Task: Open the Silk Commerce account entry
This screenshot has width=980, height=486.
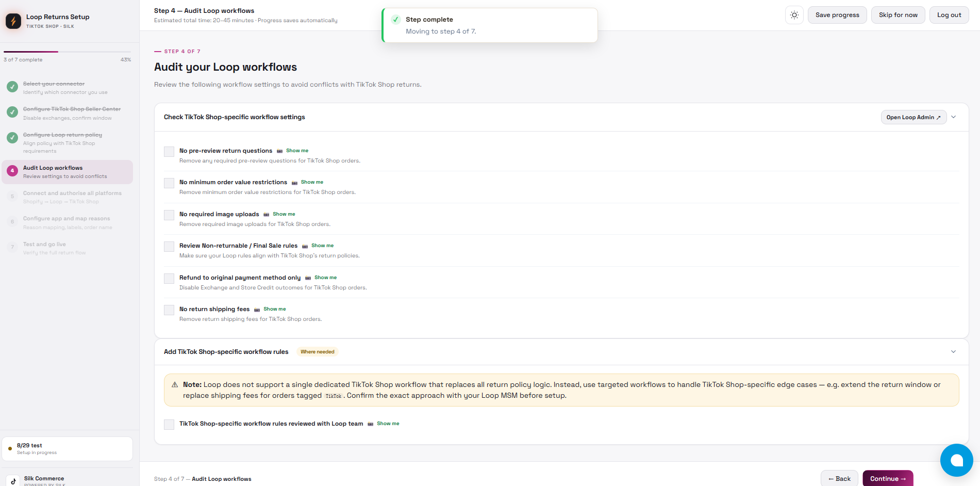Action: click(68, 480)
